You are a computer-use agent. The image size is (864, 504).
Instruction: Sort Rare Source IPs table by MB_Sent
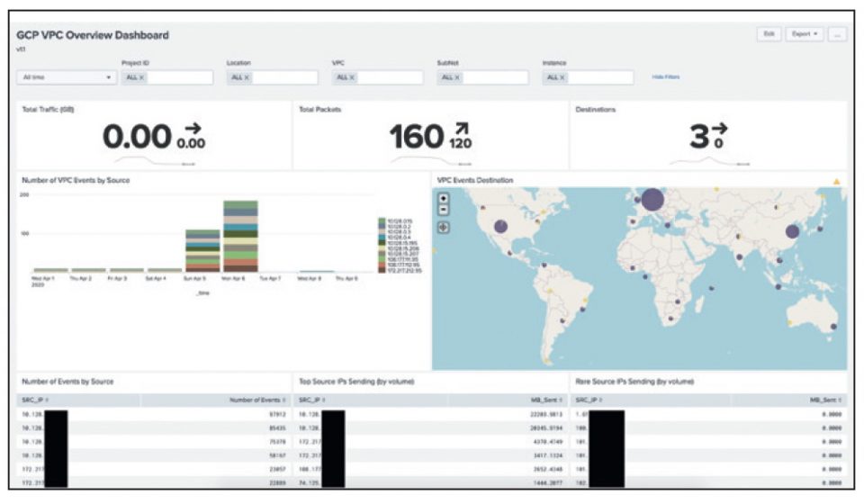[824, 400]
